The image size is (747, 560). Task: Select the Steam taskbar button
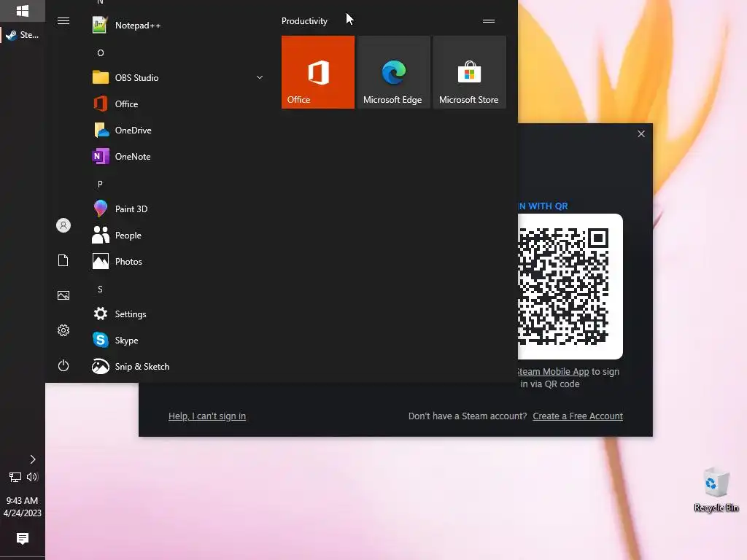point(23,35)
